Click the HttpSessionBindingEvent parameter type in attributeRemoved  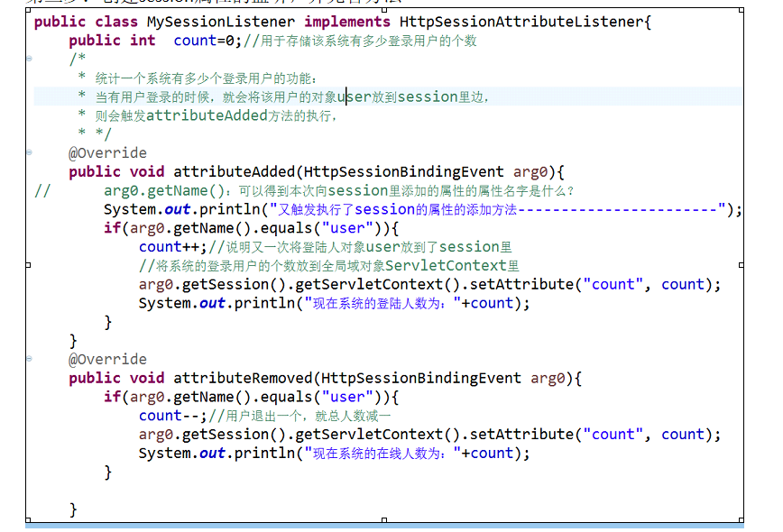coord(421,378)
